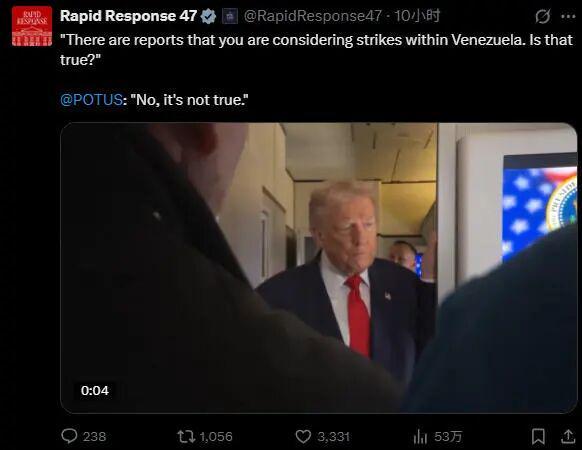Click the 0:04 video duration label
582x450 pixels.
tap(95, 391)
